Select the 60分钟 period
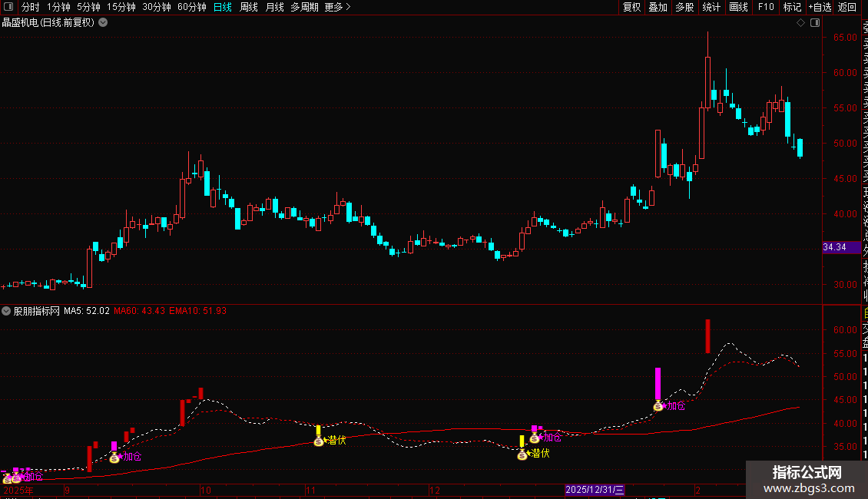 (192, 7)
